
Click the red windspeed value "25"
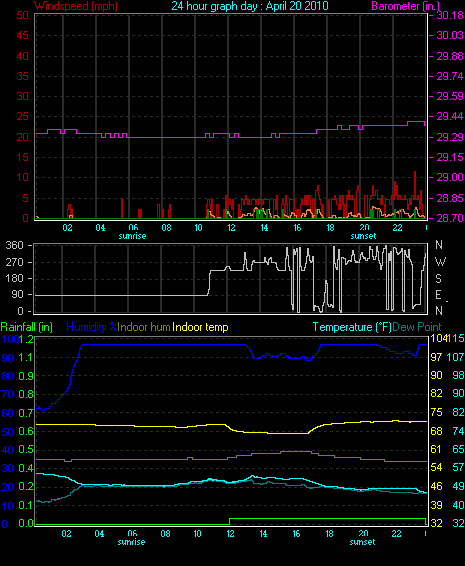[x=22, y=117]
